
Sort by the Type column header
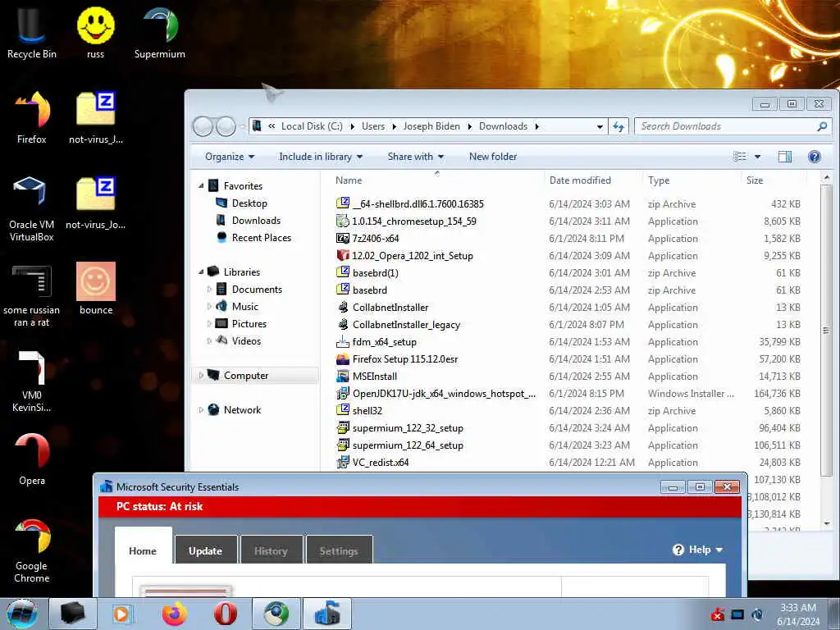[692, 180]
